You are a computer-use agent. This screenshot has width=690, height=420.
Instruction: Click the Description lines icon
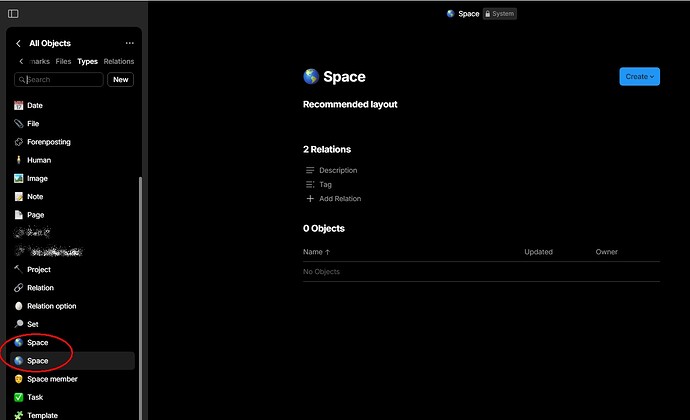tap(310, 170)
